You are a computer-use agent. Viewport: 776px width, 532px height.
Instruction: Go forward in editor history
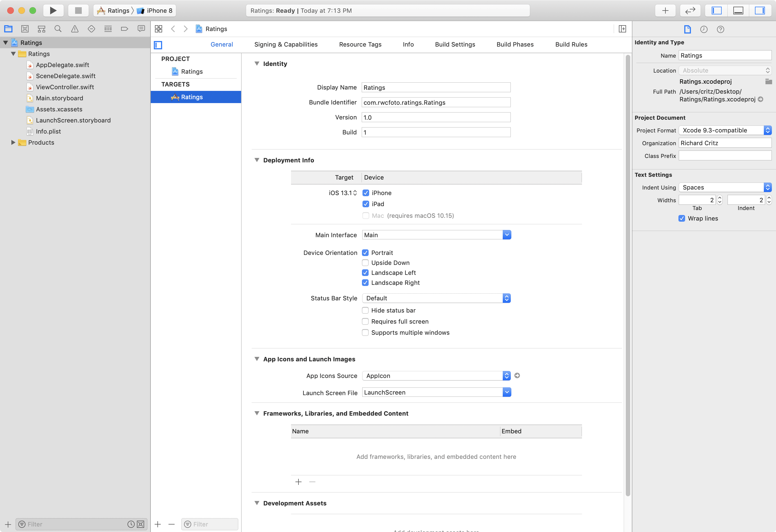186,29
